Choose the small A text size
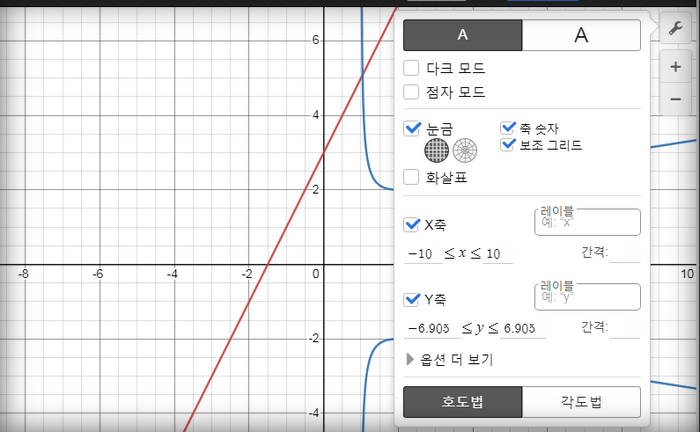Viewport: 700px width, 432px height. (x=462, y=35)
